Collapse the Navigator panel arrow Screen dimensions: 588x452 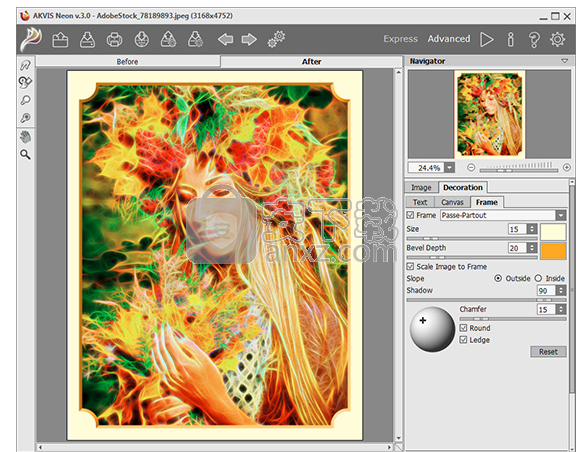click(565, 61)
